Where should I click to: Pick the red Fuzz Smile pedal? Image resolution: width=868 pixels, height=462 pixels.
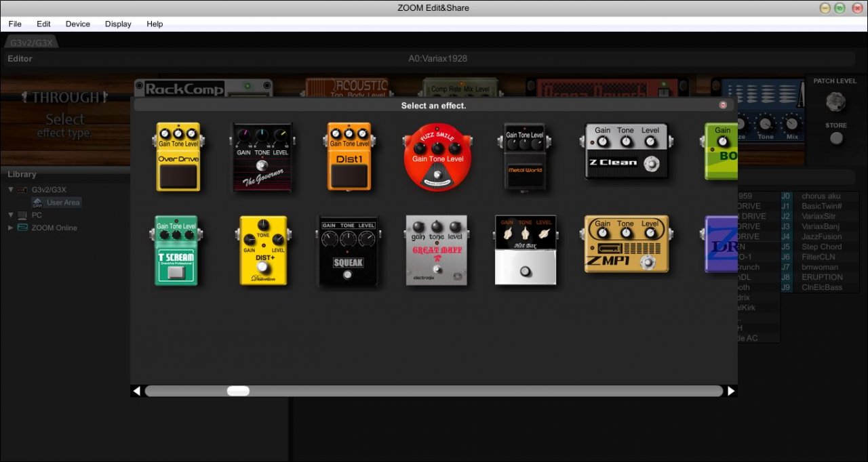coord(437,157)
